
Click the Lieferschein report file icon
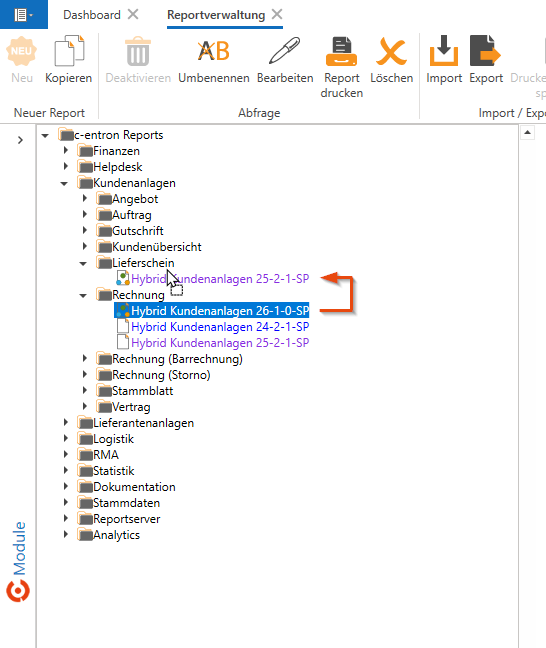coord(123,278)
